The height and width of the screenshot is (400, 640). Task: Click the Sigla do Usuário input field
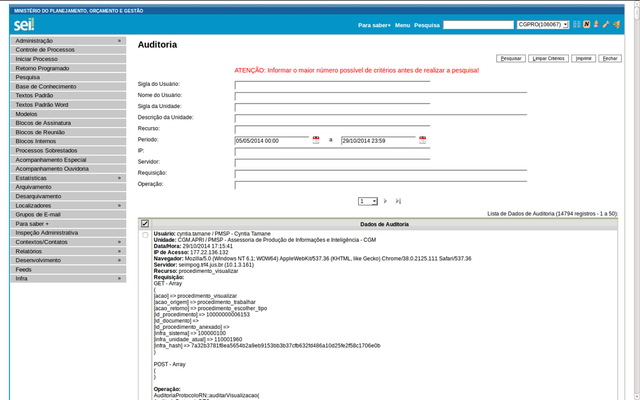click(x=332, y=84)
